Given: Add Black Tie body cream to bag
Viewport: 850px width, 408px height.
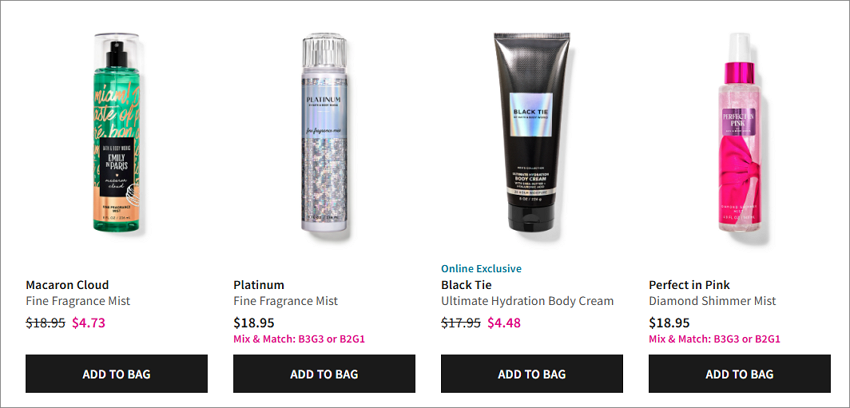Looking at the screenshot, I should 532,374.
